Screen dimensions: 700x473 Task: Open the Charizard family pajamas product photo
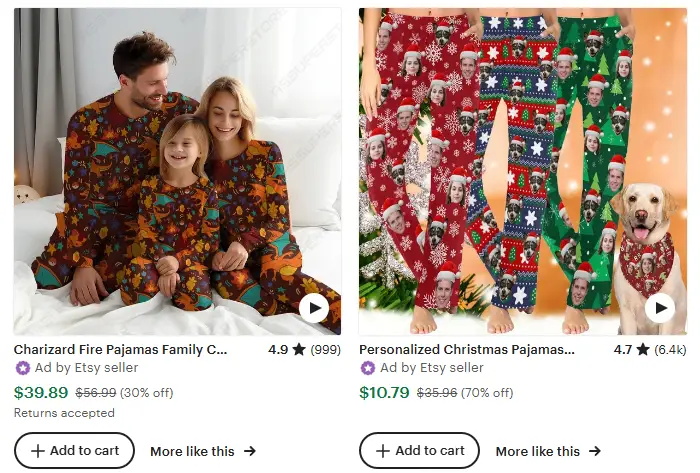[x=150, y=170]
